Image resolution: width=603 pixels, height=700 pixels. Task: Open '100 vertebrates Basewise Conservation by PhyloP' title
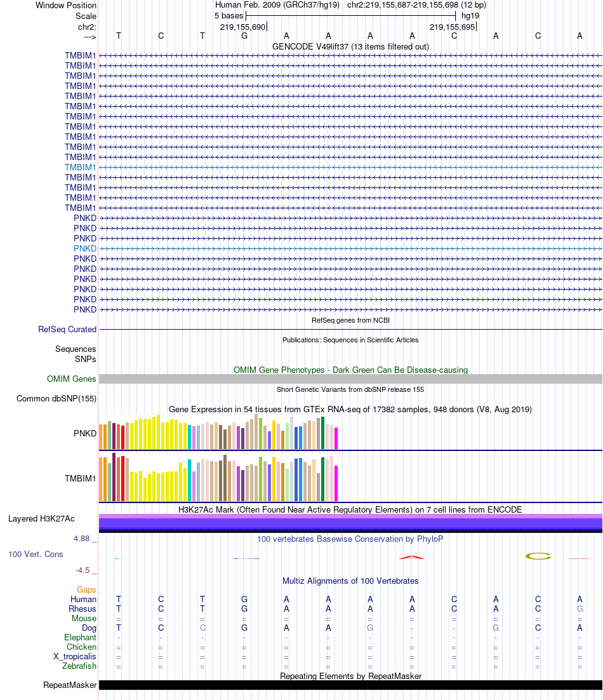350,539
